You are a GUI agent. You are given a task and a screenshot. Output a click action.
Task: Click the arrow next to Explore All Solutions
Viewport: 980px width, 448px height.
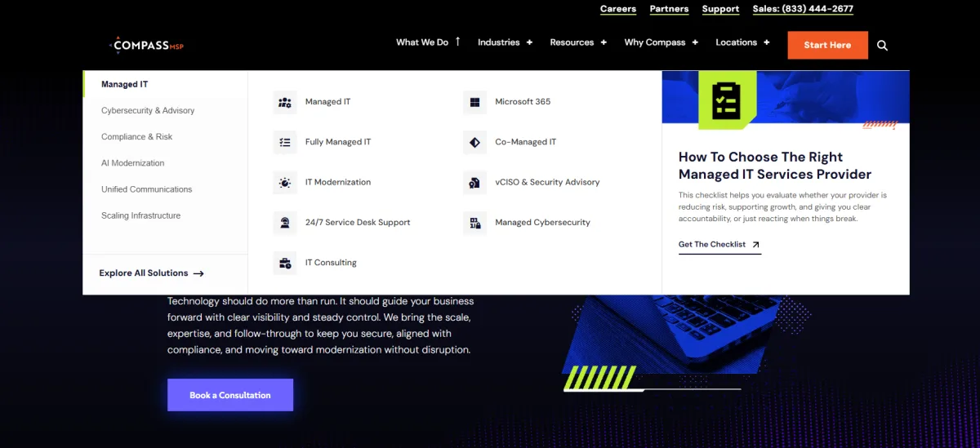[x=198, y=273]
